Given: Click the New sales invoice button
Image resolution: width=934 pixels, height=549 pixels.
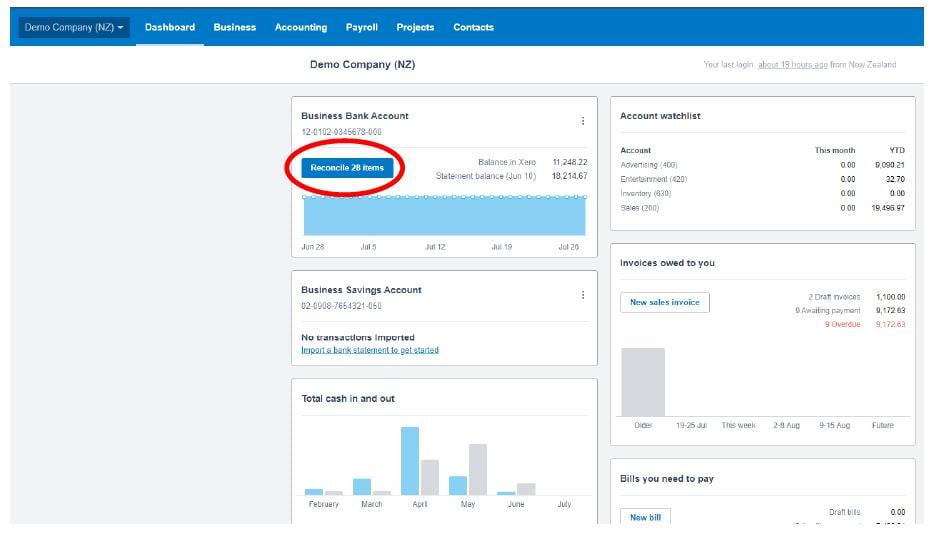Looking at the screenshot, I should 665,302.
